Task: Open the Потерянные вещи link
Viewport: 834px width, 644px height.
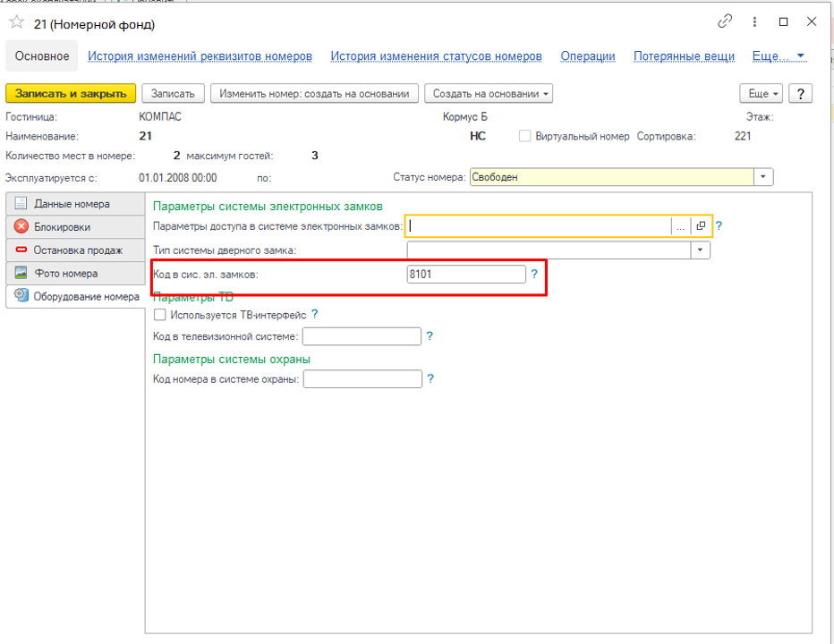Action: (x=684, y=55)
